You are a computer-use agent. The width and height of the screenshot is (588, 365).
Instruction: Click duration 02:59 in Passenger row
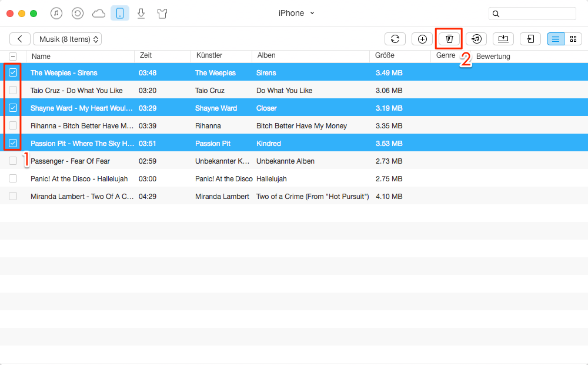point(148,161)
